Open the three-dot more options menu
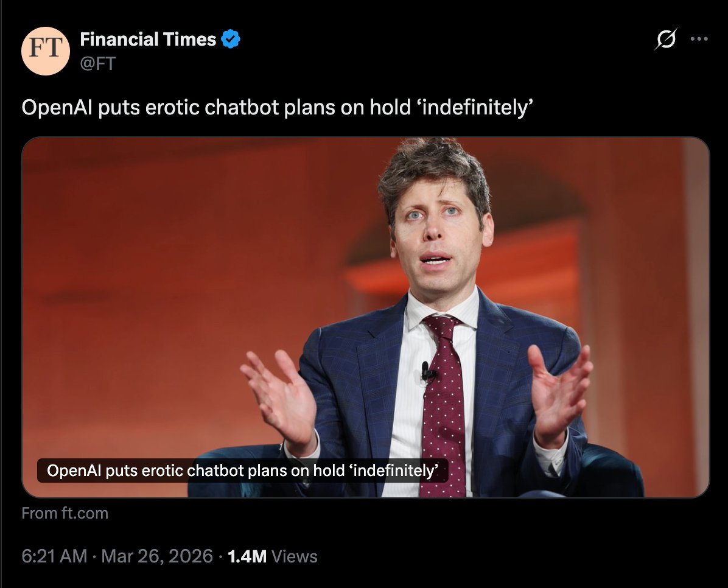Viewport: 728px width, 588px height. 699,39
